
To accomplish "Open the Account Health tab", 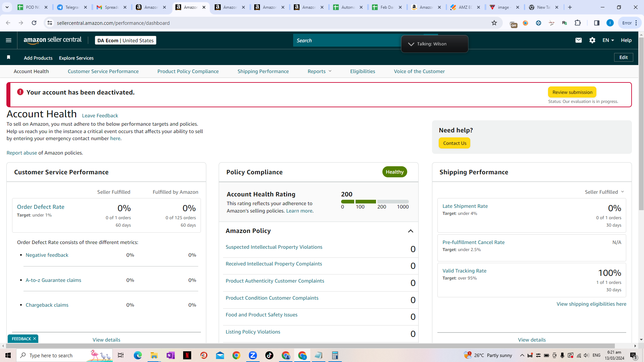I will pyautogui.click(x=31, y=71).
